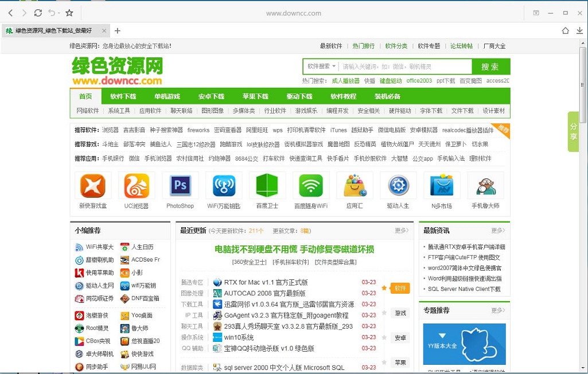
Task: Click the 应用汇 app basket icon
Action: (x=354, y=186)
